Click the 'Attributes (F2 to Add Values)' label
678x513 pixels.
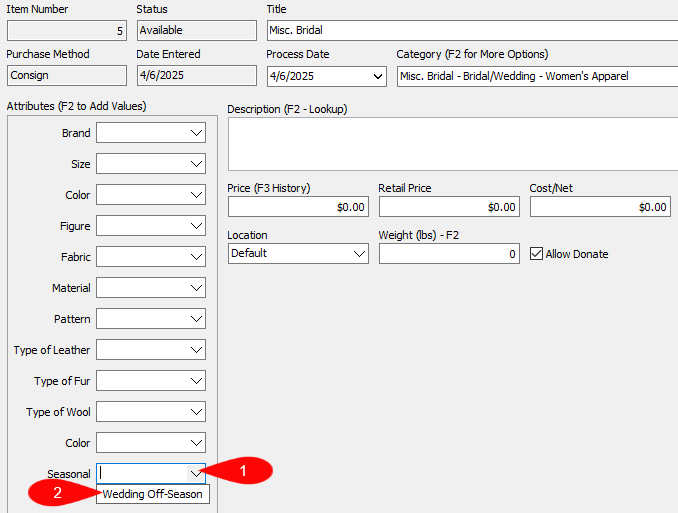click(77, 106)
